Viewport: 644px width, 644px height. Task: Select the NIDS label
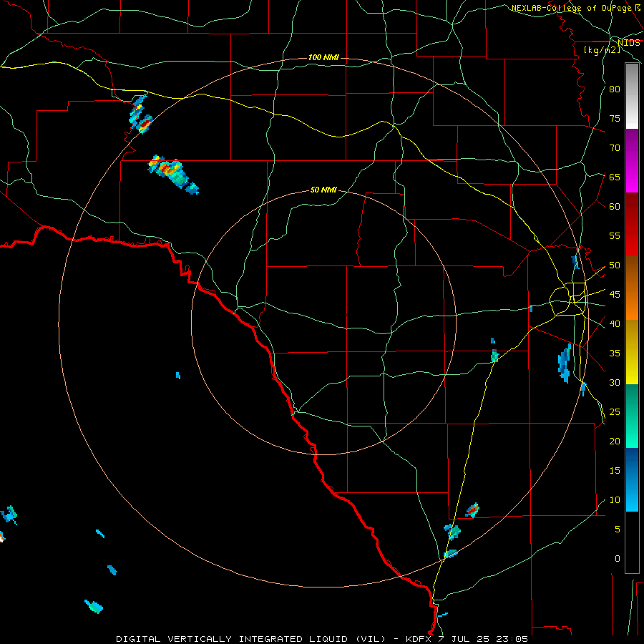[x=628, y=43]
